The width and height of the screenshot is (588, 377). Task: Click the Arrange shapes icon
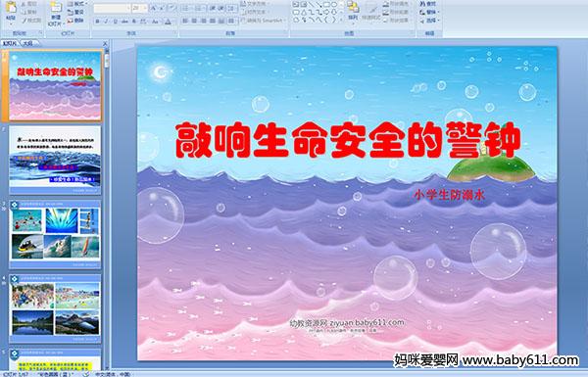353,7
